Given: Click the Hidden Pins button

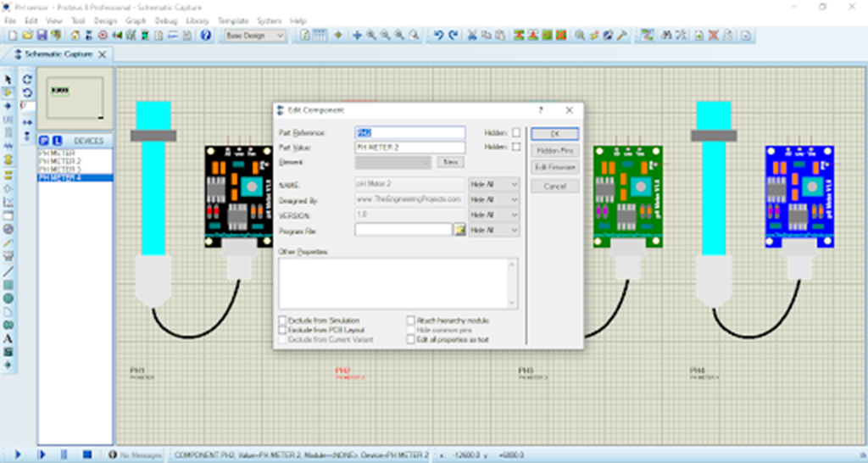Looking at the screenshot, I should pyautogui.click(x=554, y=150).
